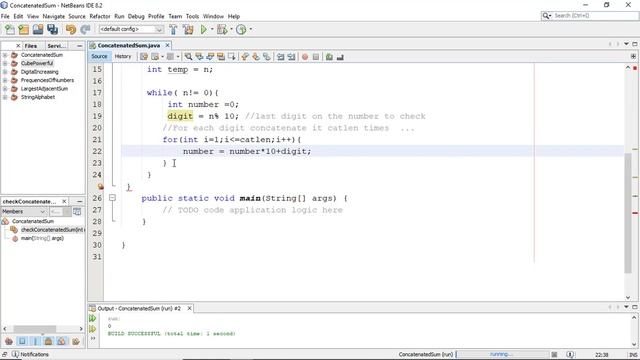The height and width of the screenshot is (360, 640).
Task: Close the ConcatenatedSum.java editor tab
Action: [x=167, y=45]
